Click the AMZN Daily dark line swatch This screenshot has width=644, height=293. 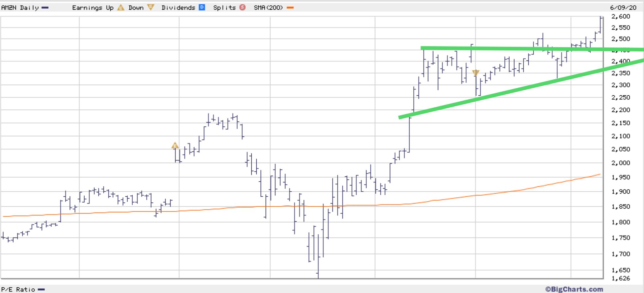tap(45, 8)
